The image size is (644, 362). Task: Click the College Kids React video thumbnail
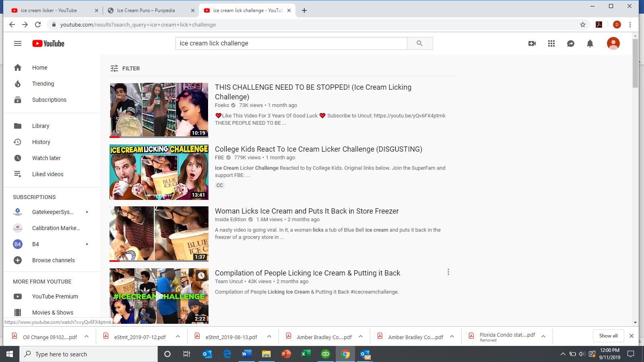point(159,172)
